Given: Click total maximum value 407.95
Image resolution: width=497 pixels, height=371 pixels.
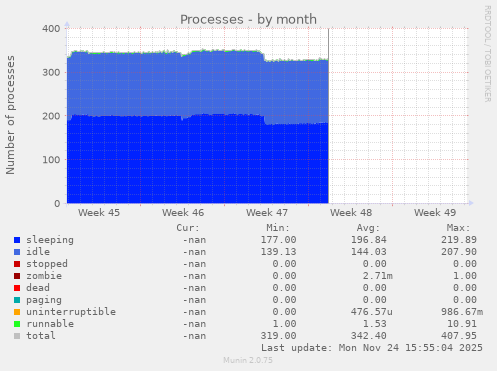Looking at the screenshot, I should pos(459,336).
